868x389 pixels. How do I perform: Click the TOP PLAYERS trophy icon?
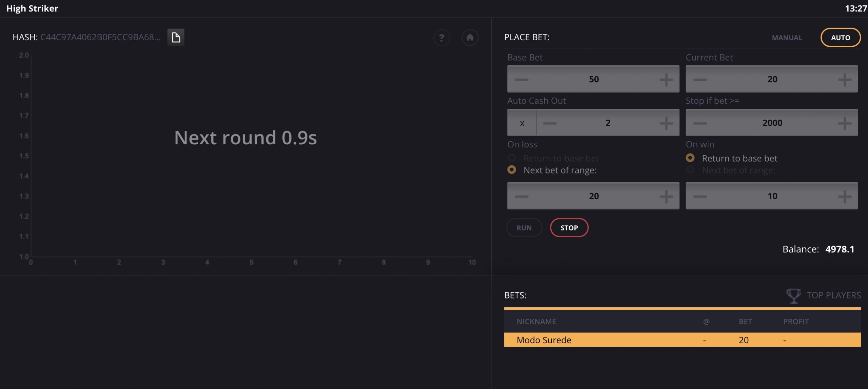(793, 295)
